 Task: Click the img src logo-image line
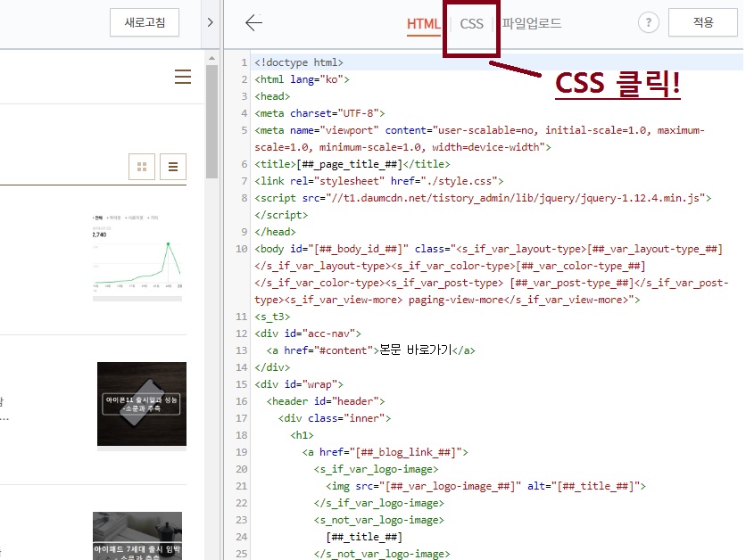coord(485,486)
